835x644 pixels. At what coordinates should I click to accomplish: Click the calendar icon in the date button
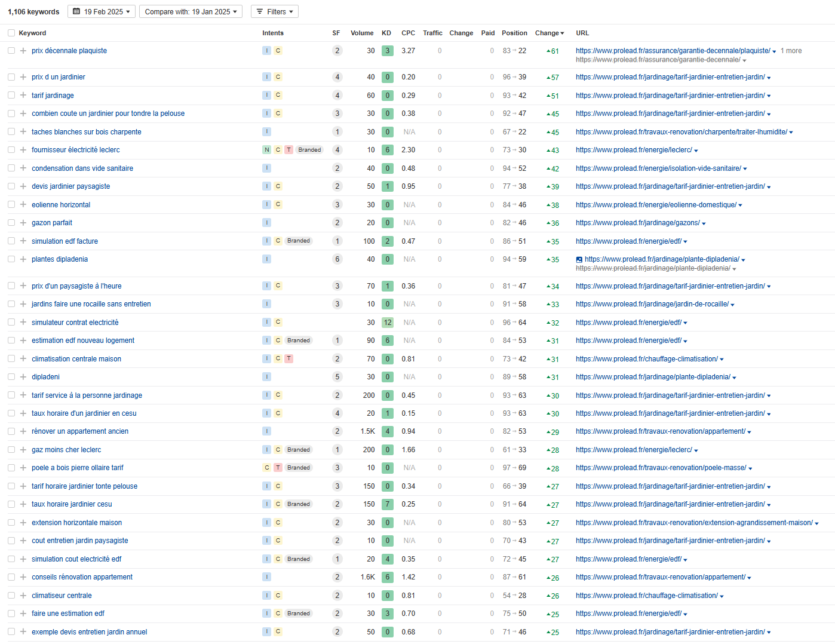[x=76, y=11]
